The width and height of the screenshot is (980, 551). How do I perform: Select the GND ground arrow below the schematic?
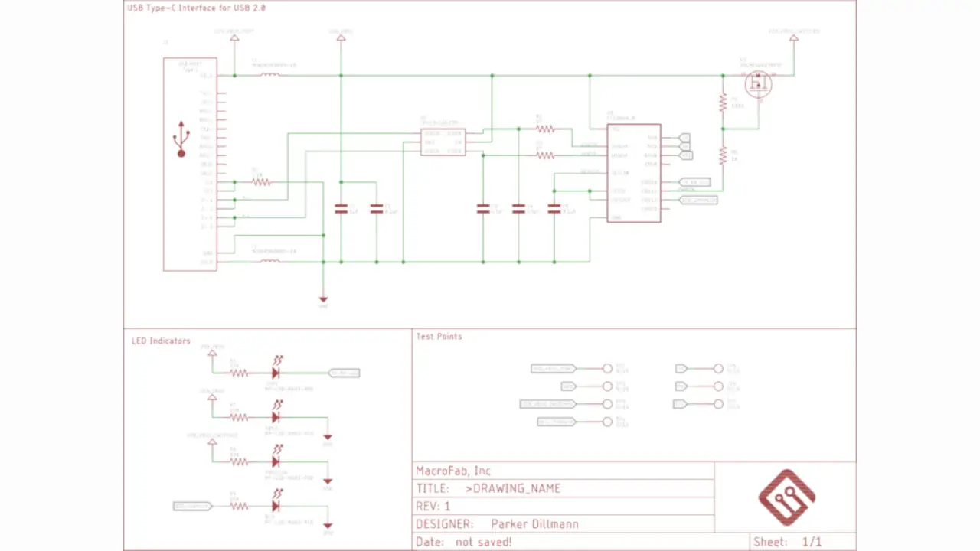point(322,299)
